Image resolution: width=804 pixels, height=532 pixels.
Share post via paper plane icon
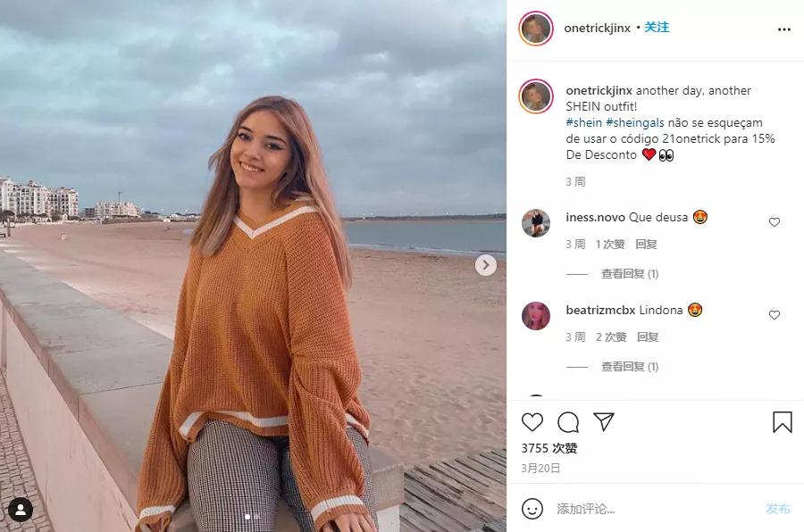[604, 421]
